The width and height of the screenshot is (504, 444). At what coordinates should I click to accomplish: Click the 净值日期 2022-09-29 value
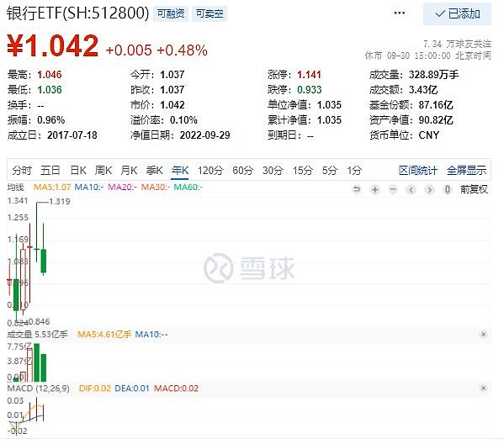(x=204, y=135)
